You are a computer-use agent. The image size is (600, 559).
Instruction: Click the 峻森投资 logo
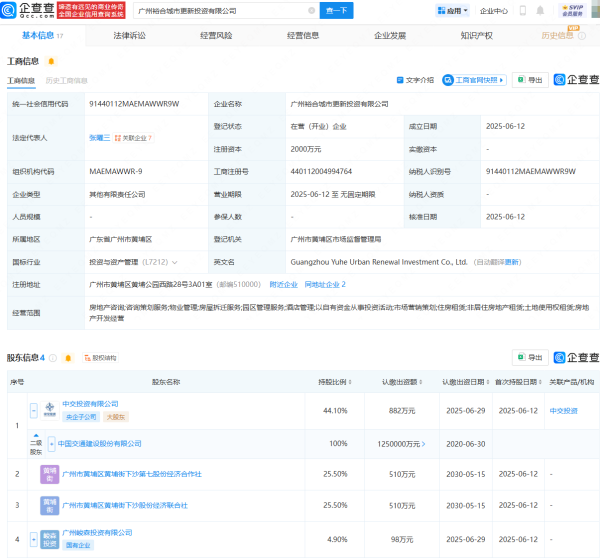point(50,539)
